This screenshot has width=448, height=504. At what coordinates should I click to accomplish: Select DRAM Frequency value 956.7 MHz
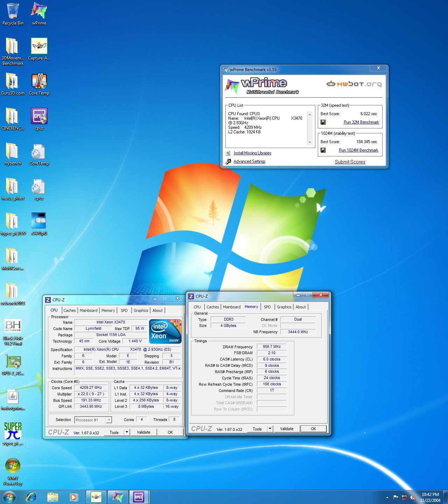272,347
